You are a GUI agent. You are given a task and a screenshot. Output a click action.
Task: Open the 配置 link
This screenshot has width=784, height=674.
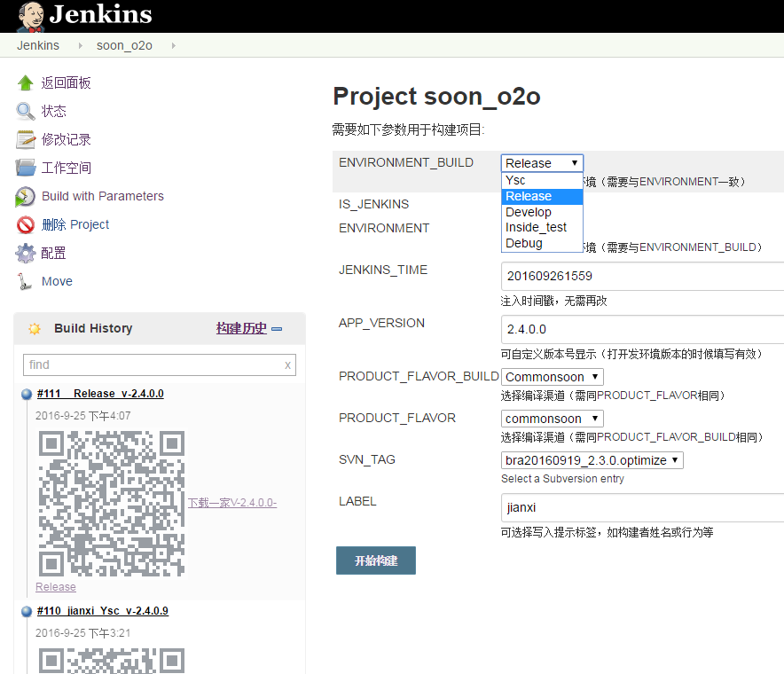53,253
